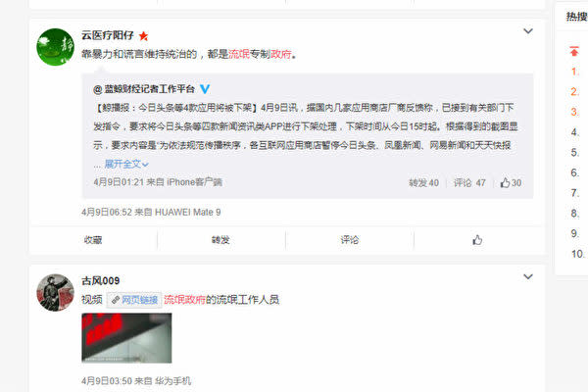Viewport: 588px width, 392px height.
Task: Open the video thumbnail in 古风009 post
Action: [126, 338]
